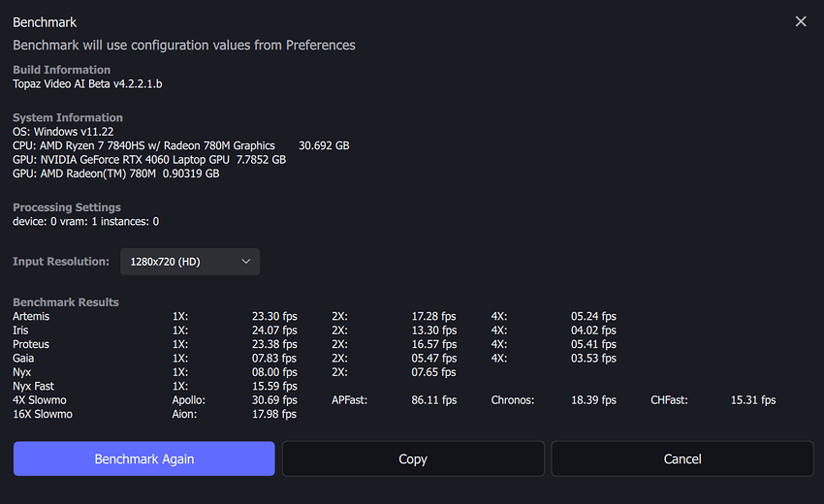Click the device vram instances settings line

click(x=85, y=222)
